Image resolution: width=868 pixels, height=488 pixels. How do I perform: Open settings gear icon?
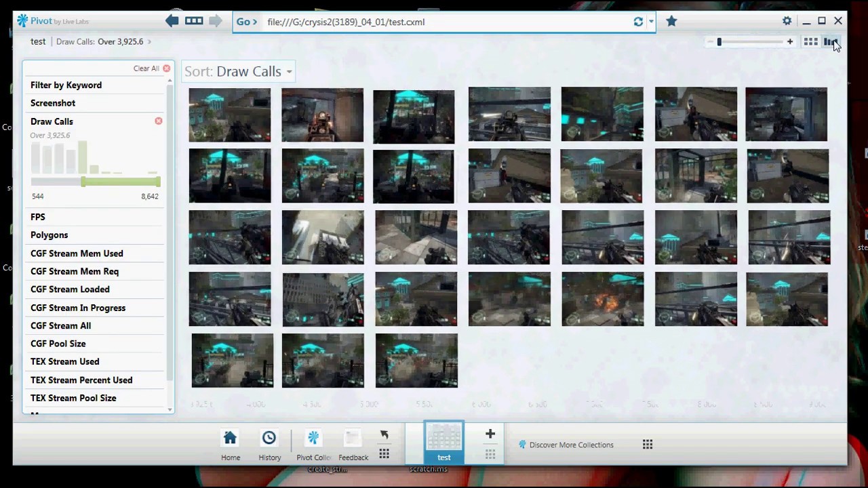[787, 22]
